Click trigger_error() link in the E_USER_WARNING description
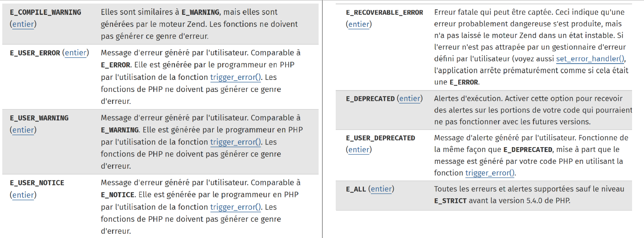 coord(235,142)
